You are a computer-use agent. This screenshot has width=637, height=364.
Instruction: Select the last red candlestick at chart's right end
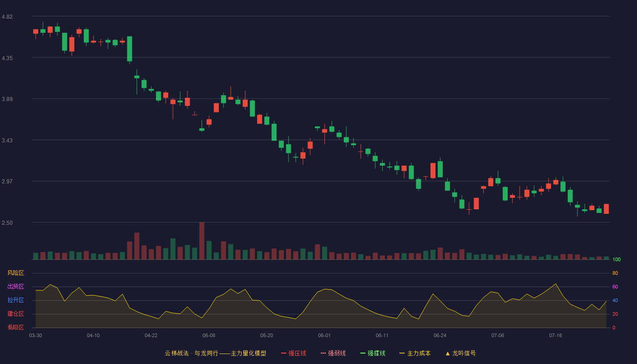click(606, 209)
